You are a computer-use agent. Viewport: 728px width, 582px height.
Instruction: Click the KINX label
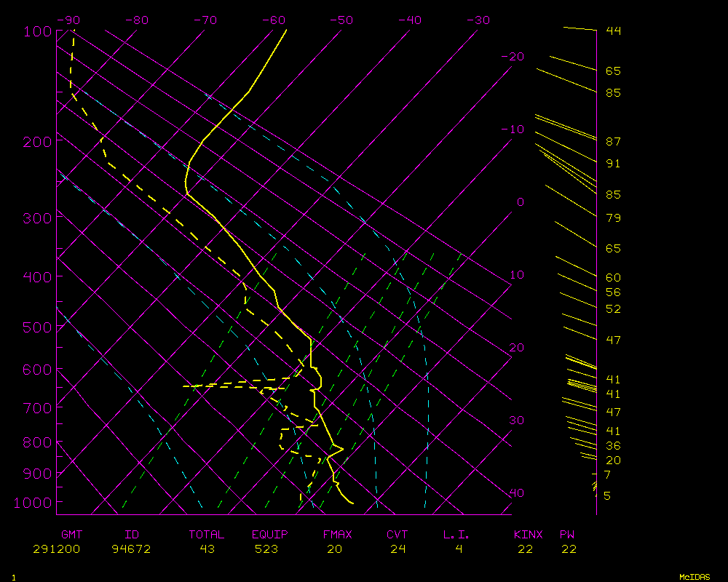[x=529, y=535]
